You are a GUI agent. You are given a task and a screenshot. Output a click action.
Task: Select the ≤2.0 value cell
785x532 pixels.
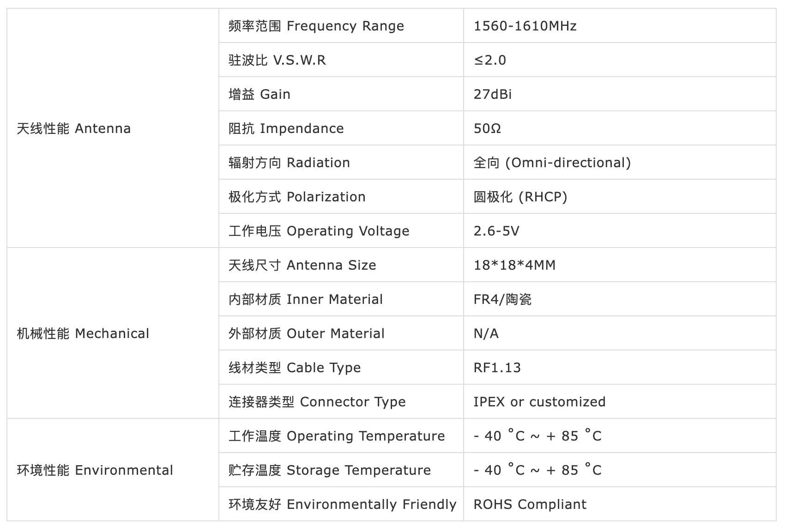[x=620, y=60]
